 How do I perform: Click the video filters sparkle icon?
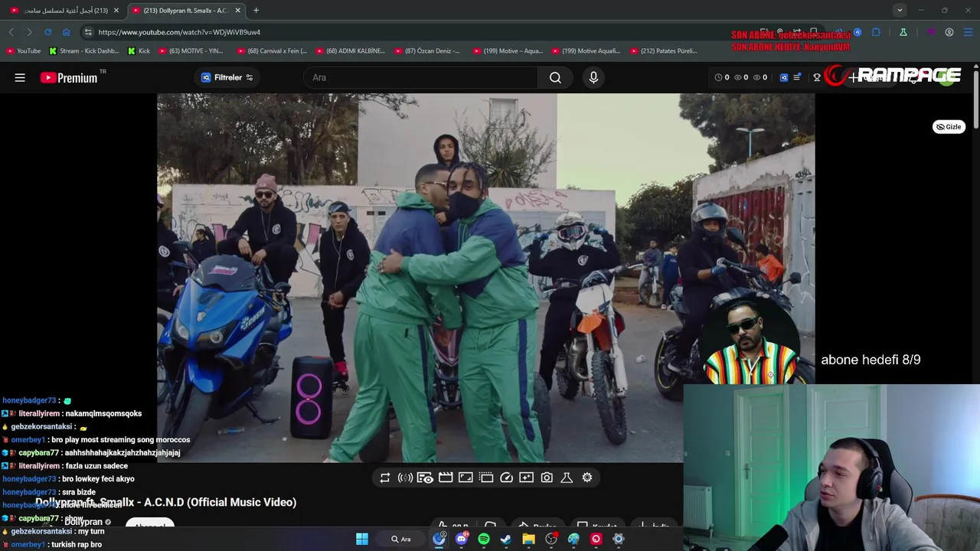526,478
